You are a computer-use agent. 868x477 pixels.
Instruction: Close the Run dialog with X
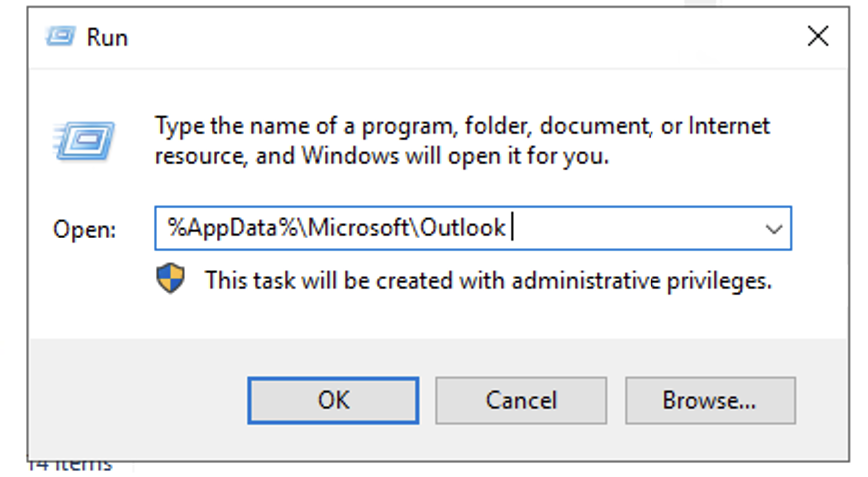pyautogui.click(x=818, y=38)
